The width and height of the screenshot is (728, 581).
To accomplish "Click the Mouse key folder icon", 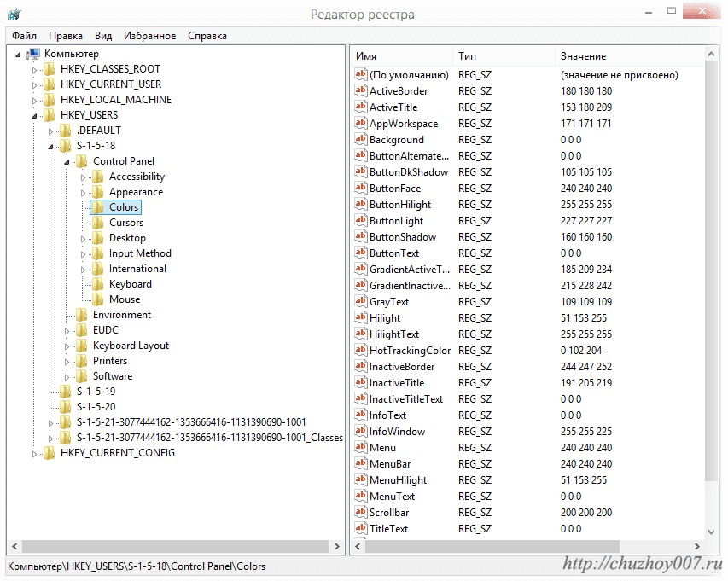I will 97,299.
